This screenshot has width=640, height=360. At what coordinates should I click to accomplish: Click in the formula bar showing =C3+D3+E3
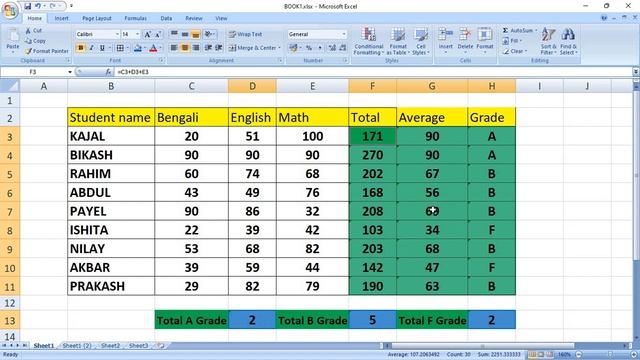373,72
